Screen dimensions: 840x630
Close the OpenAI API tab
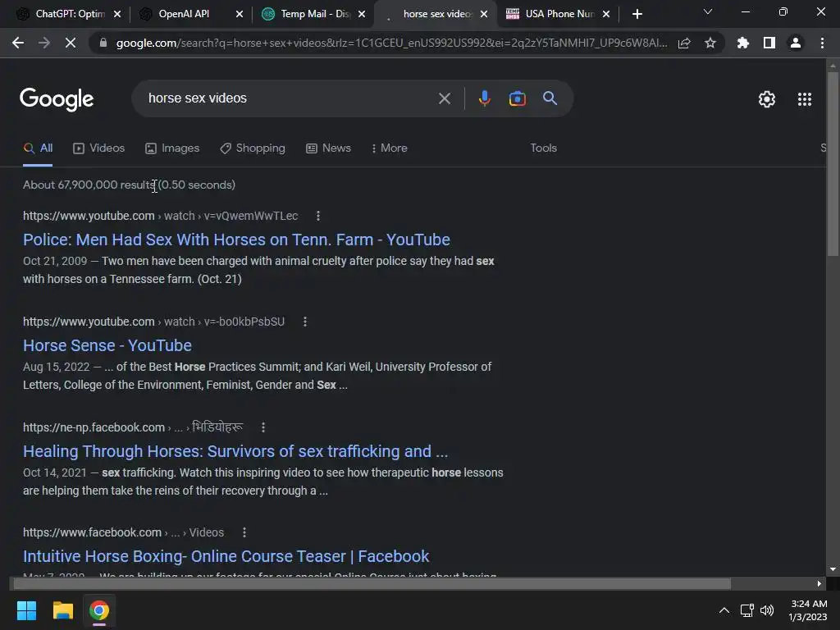240,14
